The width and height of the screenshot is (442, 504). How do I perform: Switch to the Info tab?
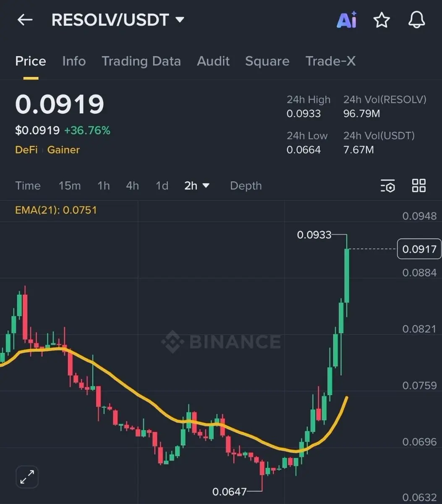click(74, 61)
